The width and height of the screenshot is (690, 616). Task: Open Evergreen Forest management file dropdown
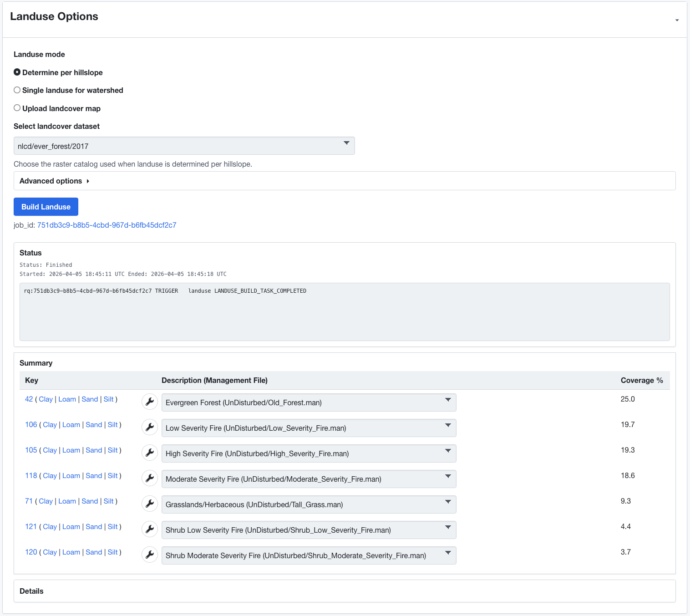309,402
